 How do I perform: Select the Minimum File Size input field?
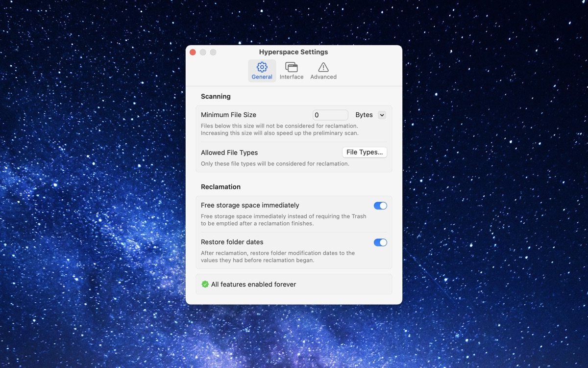(330, 115)
